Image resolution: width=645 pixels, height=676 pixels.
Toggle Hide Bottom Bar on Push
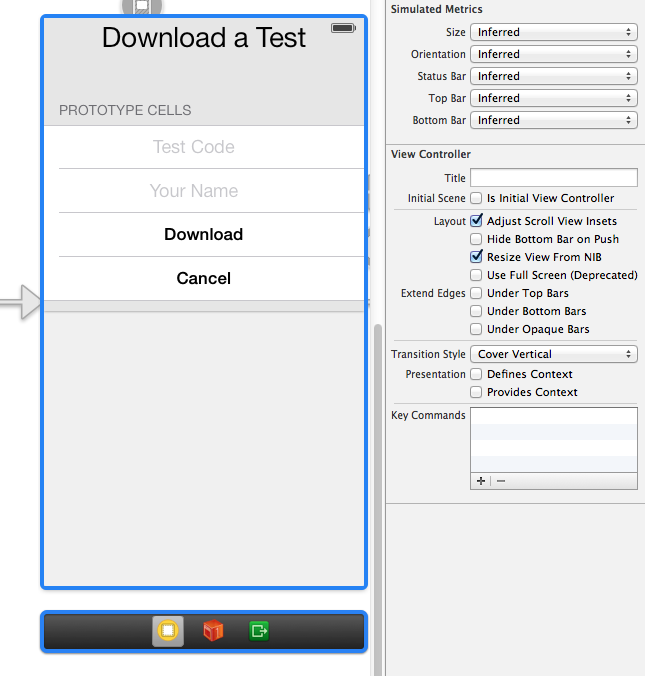tap(477, 239)
